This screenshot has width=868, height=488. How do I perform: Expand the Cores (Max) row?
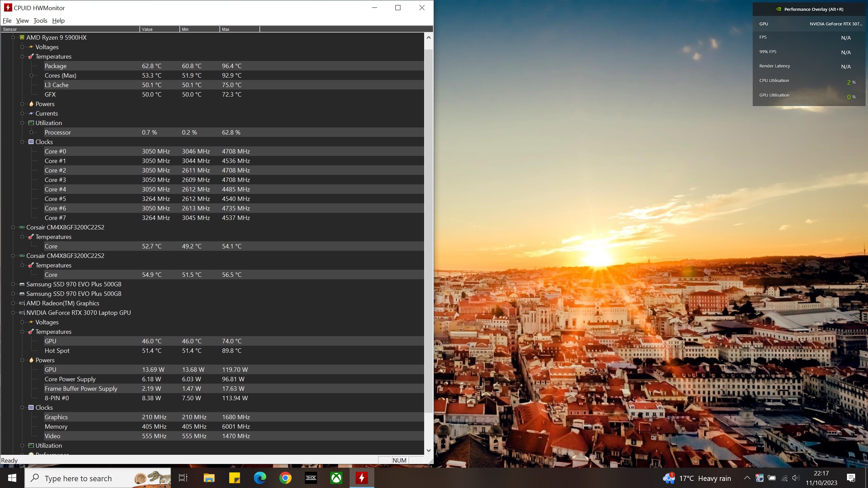(x=31, y=76)
